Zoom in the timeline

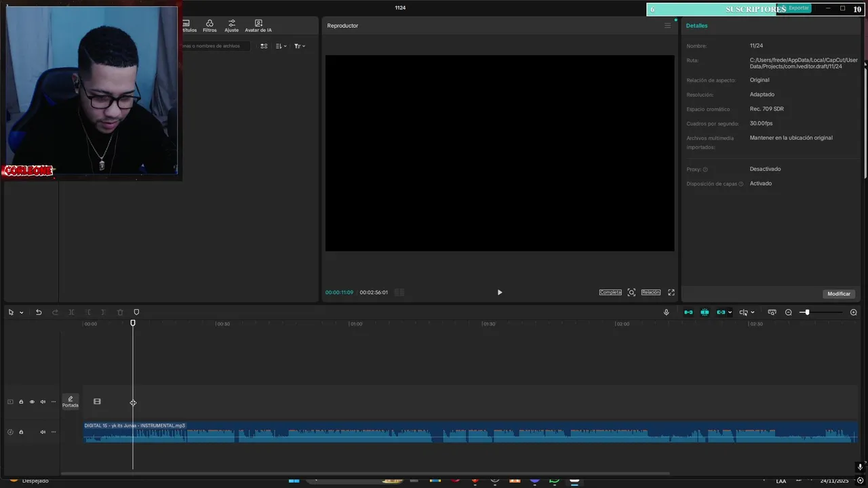pos(854,312)
